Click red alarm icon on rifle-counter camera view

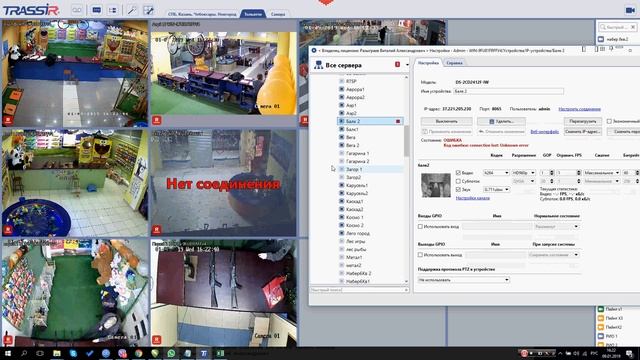pos(156,340)
